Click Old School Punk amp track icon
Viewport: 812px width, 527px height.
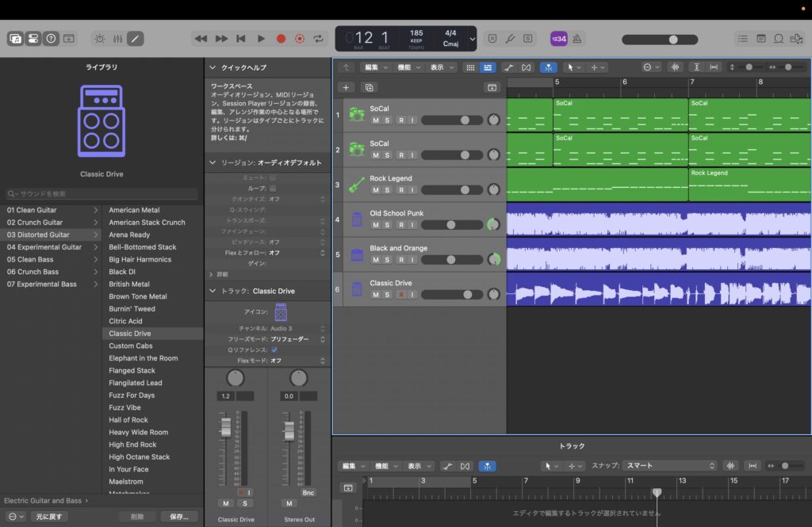pyautogui.click(x=357, y=220)
